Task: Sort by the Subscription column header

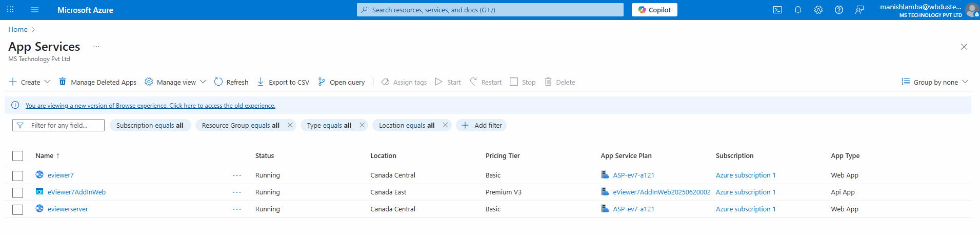Action: click(734, 155)
